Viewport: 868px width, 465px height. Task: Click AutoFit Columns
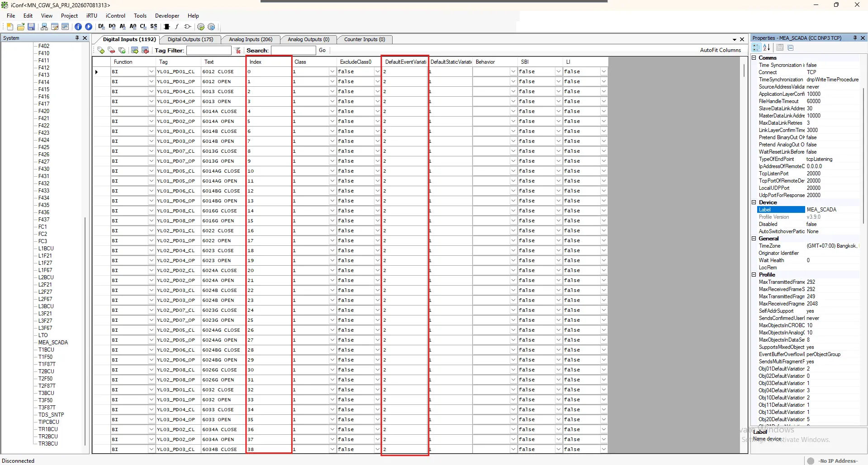[x=721, y=50]
